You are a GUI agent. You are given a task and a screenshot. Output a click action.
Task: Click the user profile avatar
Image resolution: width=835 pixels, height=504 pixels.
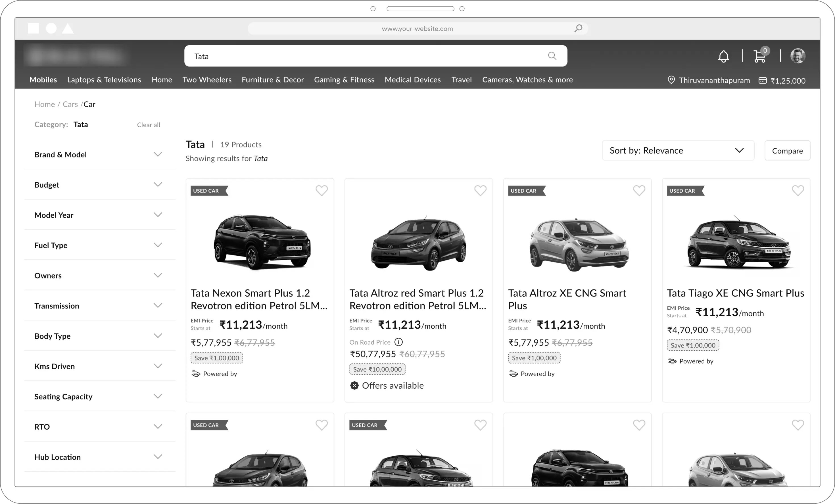click(798, 56)
